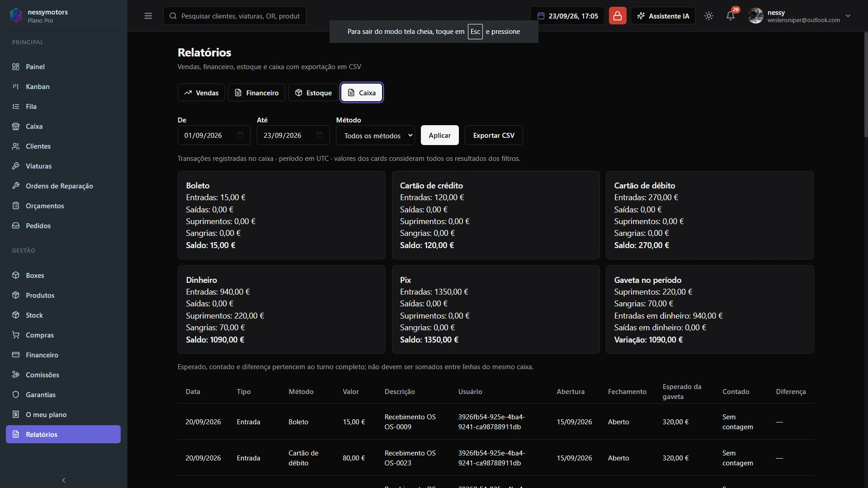Click the Aplicar button

pos(440,135)
